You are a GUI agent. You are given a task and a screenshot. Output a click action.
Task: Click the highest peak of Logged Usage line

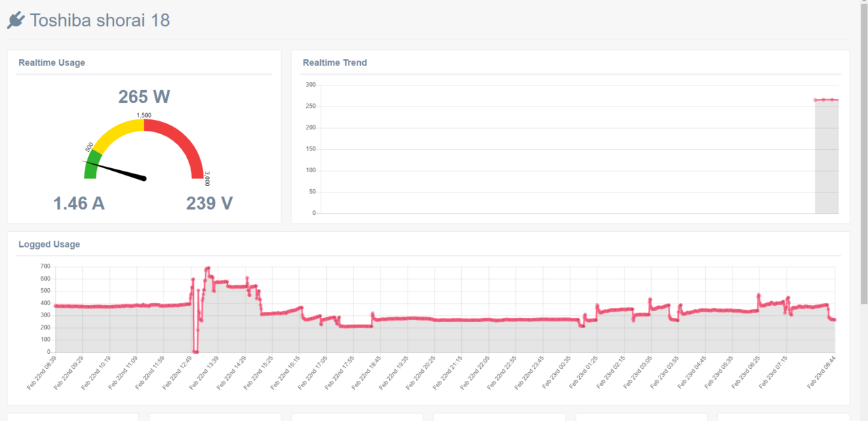208,268
